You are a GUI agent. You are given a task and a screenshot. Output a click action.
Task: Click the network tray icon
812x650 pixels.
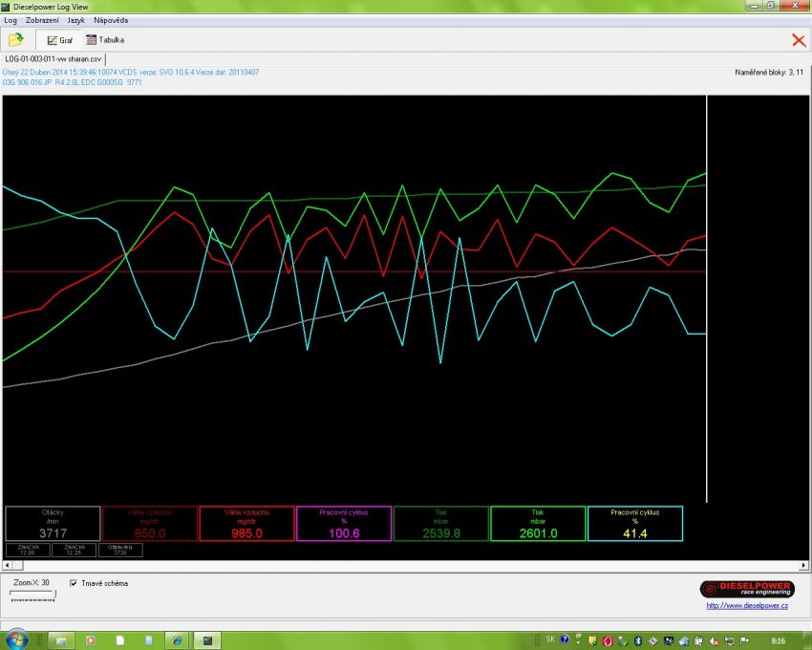point(729,641)
